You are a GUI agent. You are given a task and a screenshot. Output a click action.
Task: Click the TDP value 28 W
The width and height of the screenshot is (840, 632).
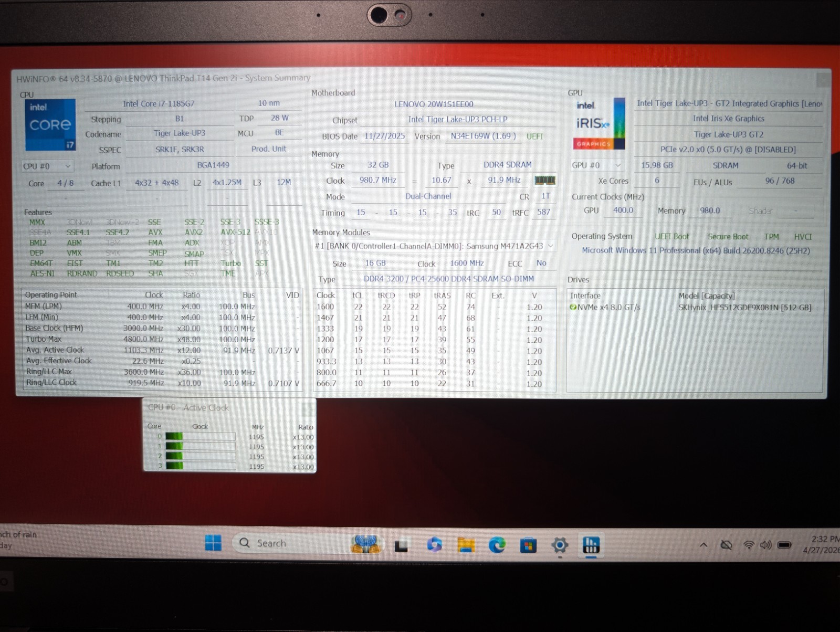coord(279,118)
